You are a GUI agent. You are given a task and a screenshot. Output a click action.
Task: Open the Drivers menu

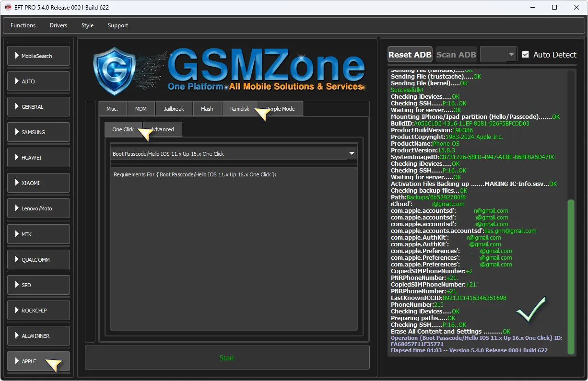(59, 25)
